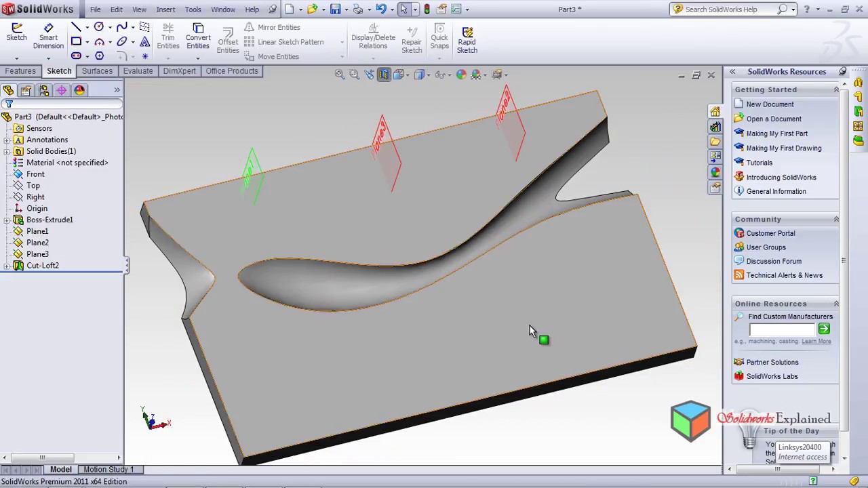The height and width of the screenshot is (488, 868).
Task: Expand the Annotations tree node
Action: [7, 140]
